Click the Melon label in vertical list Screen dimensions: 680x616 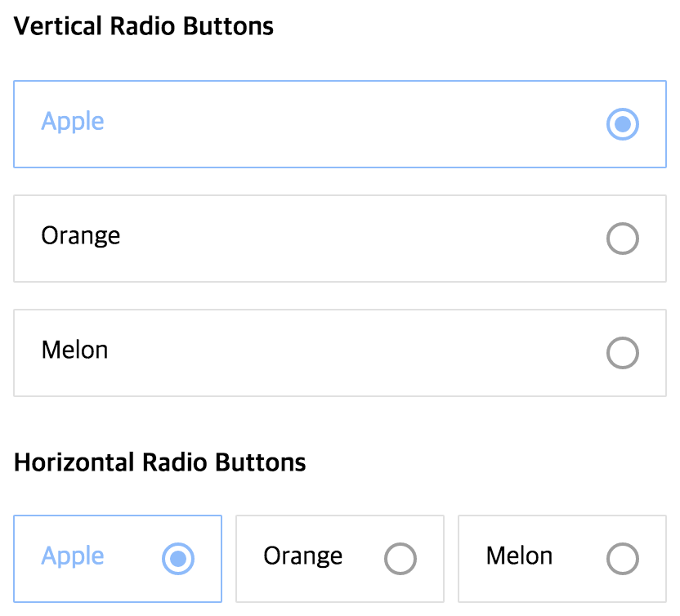[x=74, y=351]
